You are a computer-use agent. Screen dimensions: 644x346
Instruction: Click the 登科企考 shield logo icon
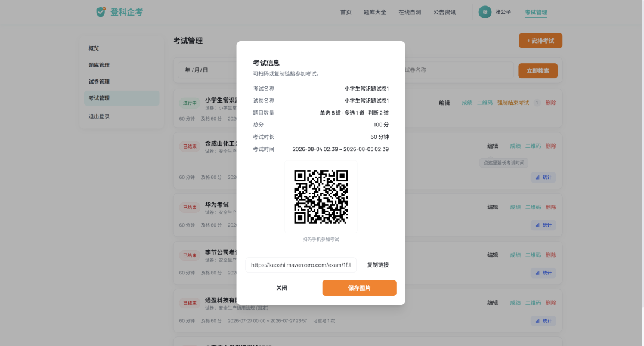coord(101,12)
